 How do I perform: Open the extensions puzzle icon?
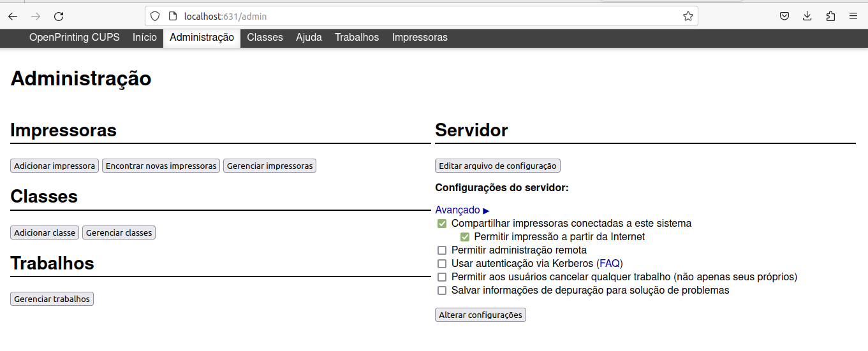coord(830,17)
